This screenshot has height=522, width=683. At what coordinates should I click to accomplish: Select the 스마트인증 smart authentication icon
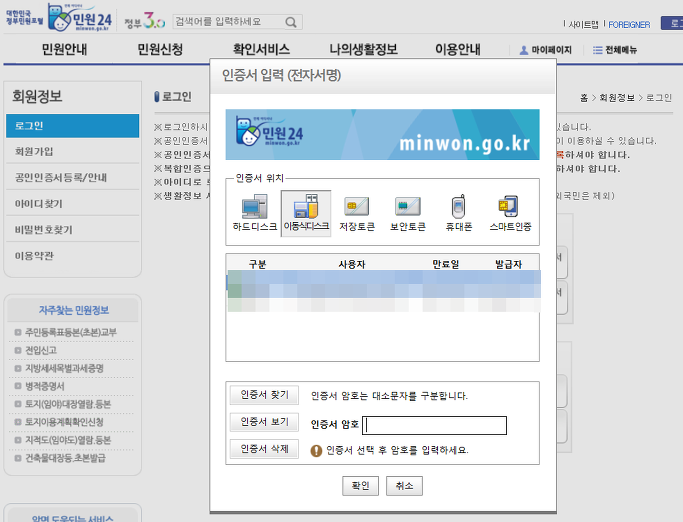coord(510,213)
